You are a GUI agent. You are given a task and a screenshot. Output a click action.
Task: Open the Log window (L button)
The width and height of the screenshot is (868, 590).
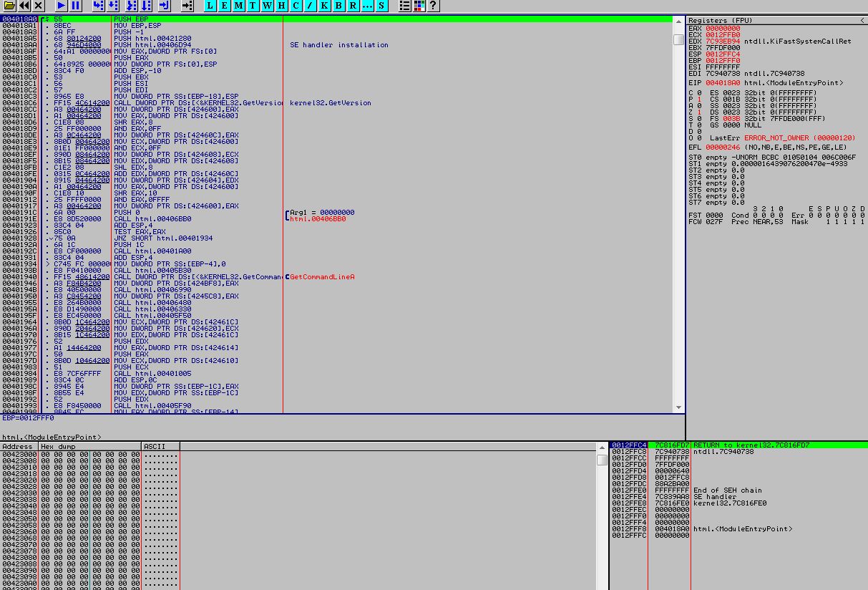pyautogui.click(x=210, y=6)
